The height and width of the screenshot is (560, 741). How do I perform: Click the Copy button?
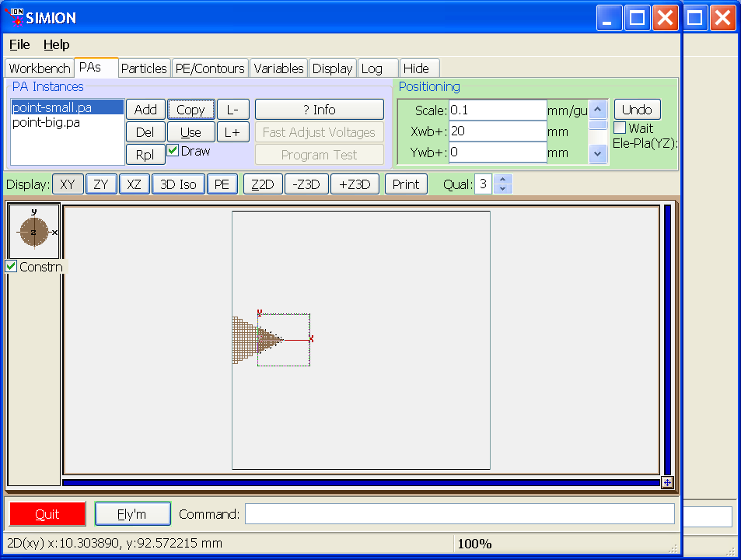click(x=191, y=110)
